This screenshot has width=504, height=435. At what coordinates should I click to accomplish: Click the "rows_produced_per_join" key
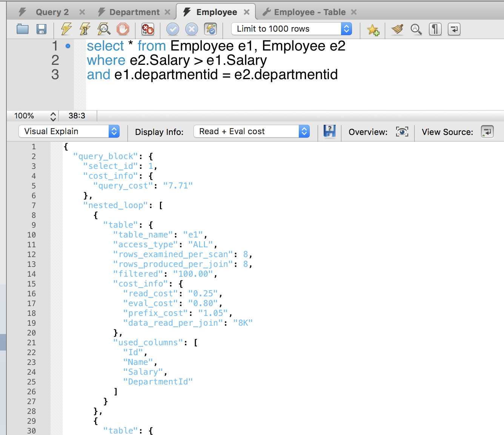[x=173, y=264]
